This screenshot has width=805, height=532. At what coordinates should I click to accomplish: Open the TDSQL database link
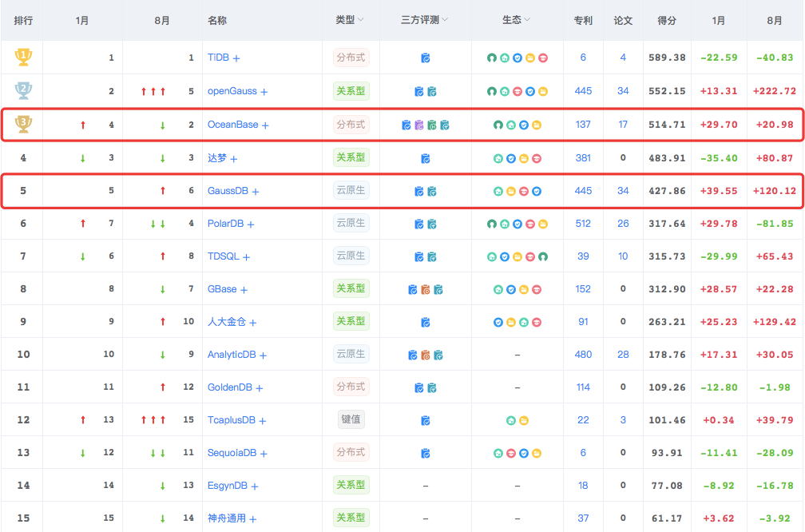[224, 256]
